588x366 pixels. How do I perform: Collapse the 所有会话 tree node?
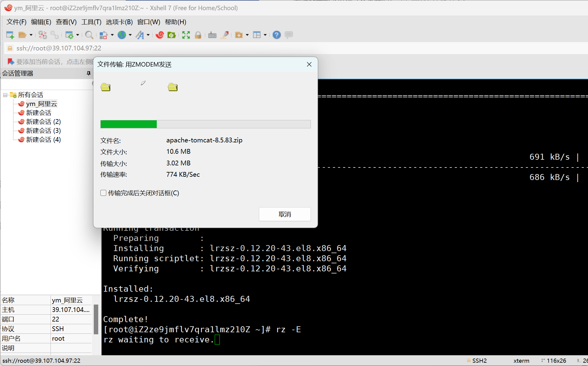point(5,95)
